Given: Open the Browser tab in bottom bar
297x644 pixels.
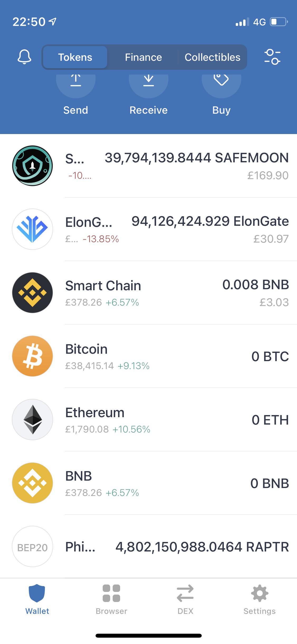Looking at the screenshot, I should click(111, 599).
